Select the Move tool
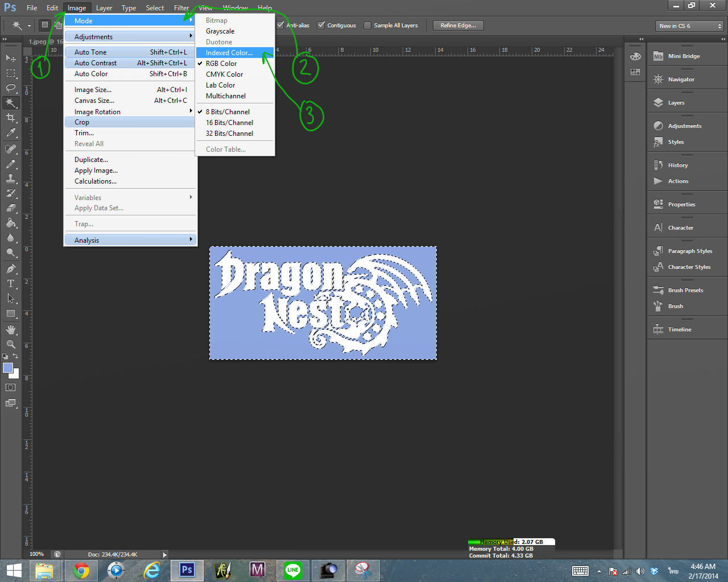 (x=11, y=58)
